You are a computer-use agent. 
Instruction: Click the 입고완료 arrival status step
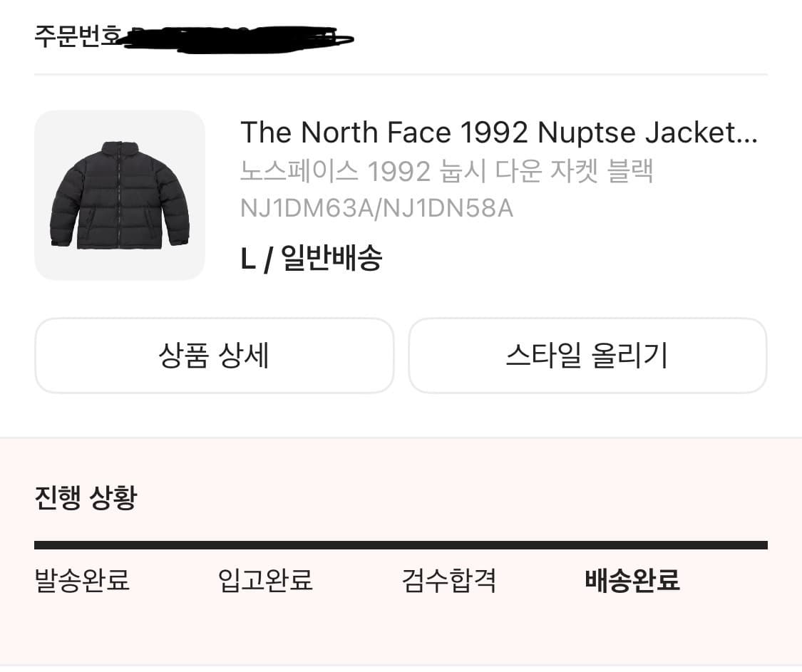pyautogui.click(x=264, y=581)
